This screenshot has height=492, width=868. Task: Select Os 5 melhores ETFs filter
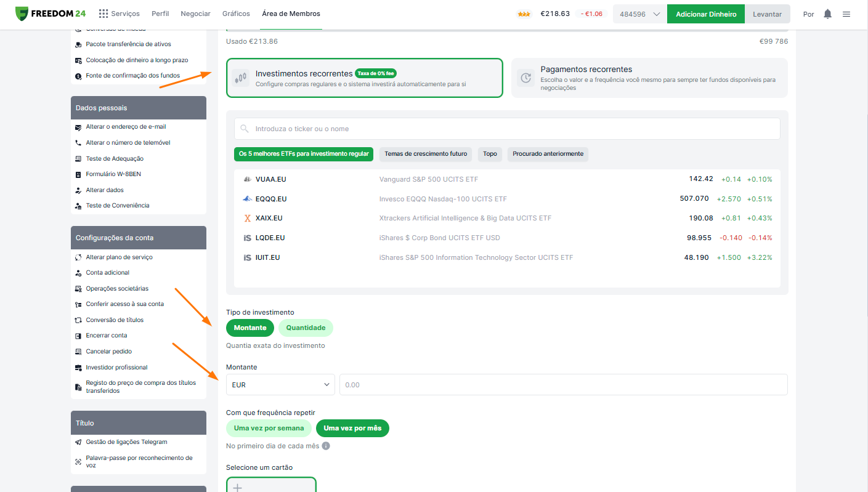pos(304,154)
